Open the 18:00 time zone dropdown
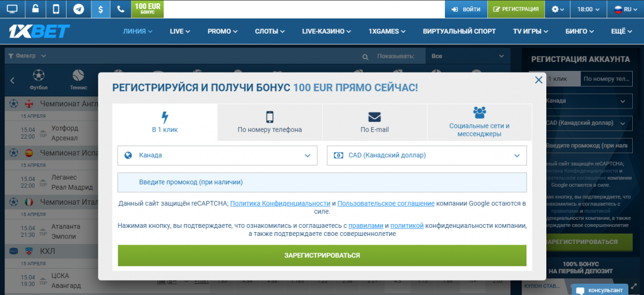The width and height of the screenshot is (644, 295). [588, 9]
